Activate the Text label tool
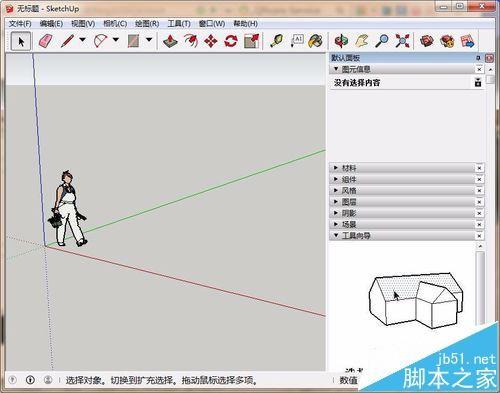Image resolution: width=500 pixels, height=393 pixels. (x=297, y=41)
